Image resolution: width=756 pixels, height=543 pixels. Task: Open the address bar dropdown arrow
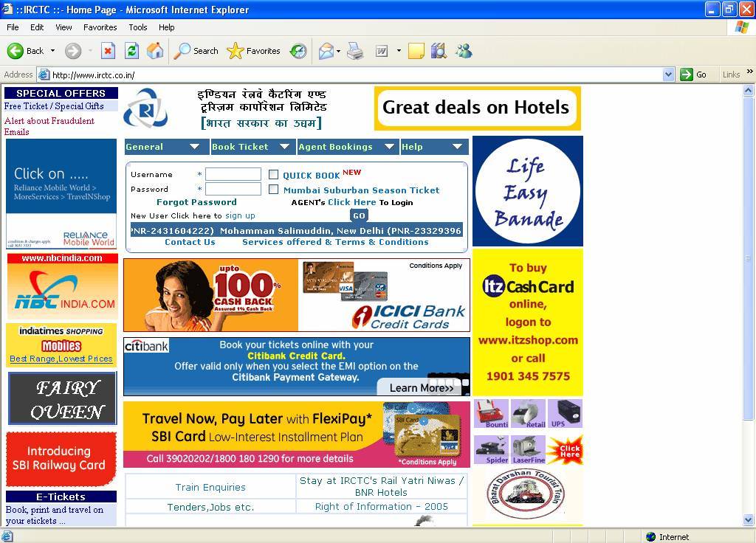668,75
